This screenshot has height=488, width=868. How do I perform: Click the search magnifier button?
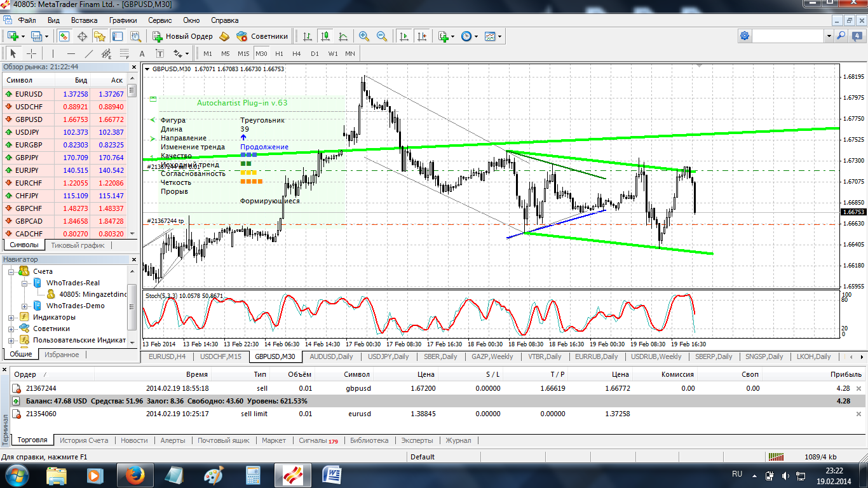(841, 36)
